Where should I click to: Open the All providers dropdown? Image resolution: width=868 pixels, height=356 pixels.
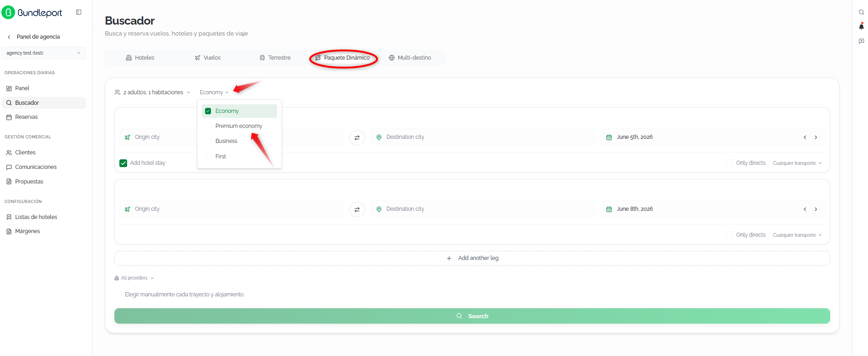[134, 278]
